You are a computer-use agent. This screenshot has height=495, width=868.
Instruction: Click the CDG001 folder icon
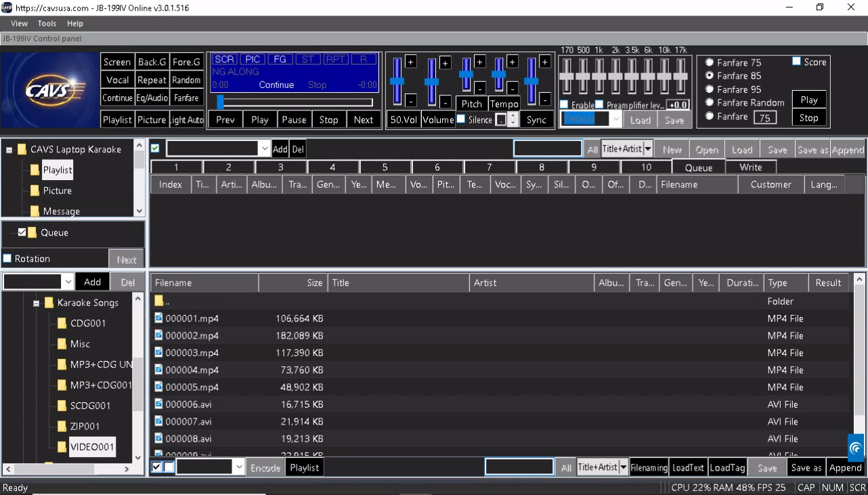(62, 323)
